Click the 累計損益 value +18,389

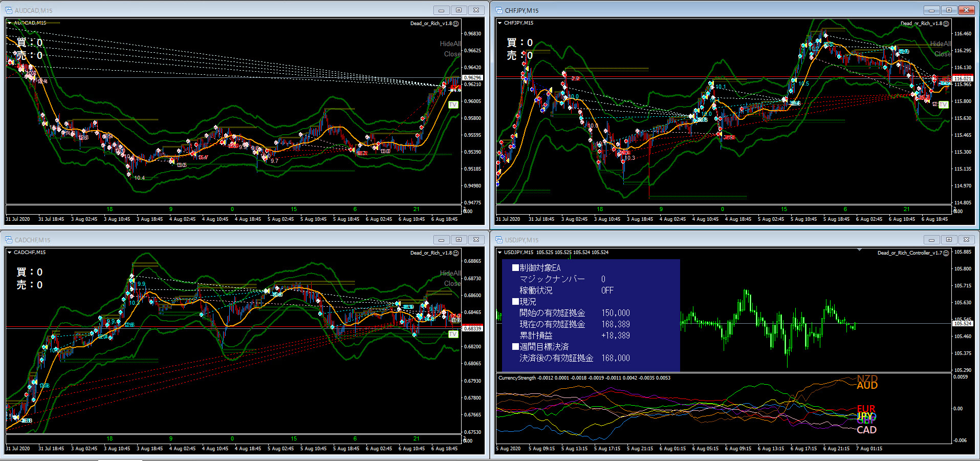616,336
